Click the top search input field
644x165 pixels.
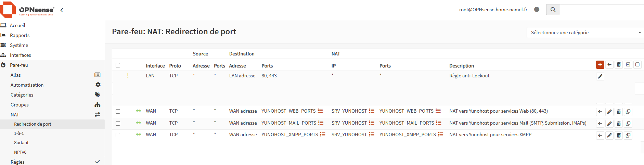point(602,10)
